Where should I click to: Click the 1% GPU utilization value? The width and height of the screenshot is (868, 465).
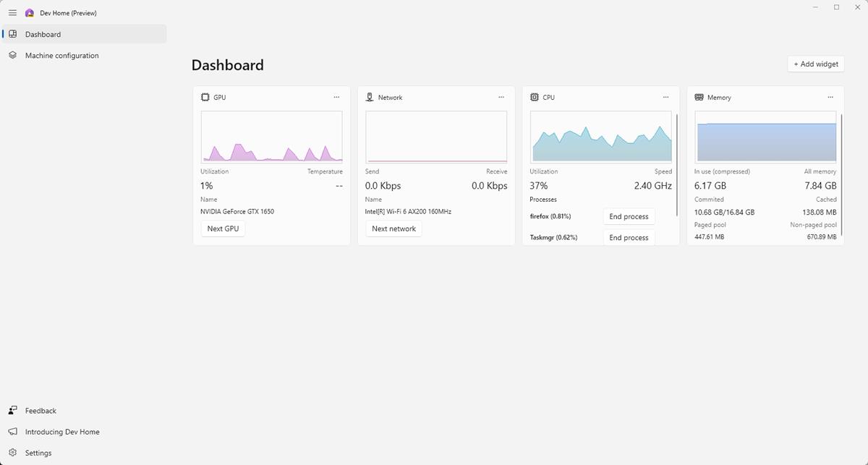coord(206,186)
